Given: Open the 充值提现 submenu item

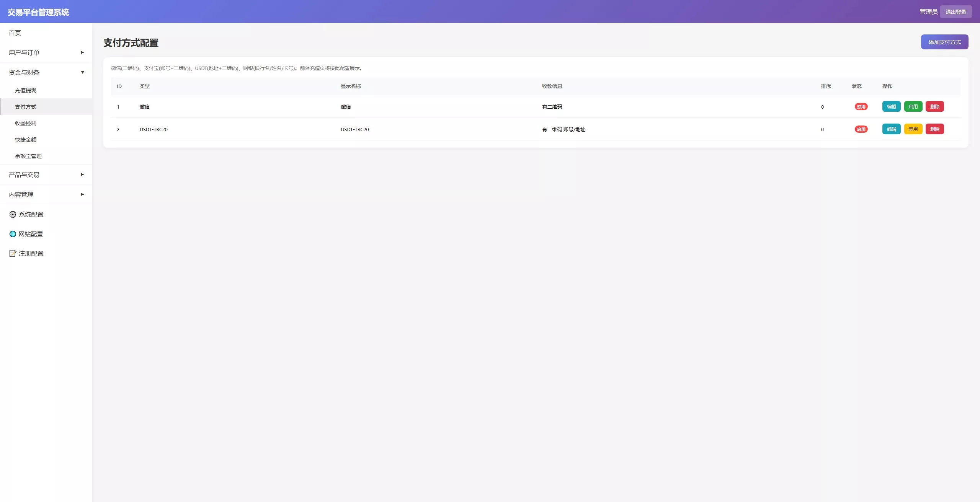Looking at the screenshot, I should coord(26,90).
